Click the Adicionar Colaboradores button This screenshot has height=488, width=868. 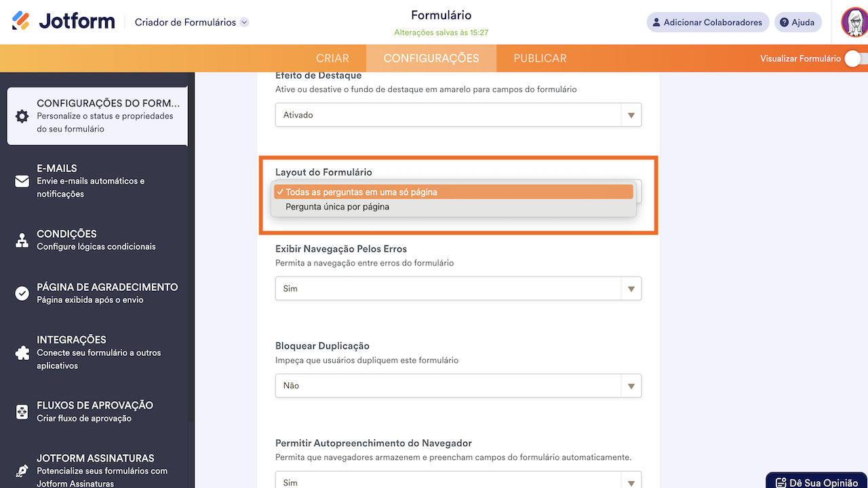[707, 22]
